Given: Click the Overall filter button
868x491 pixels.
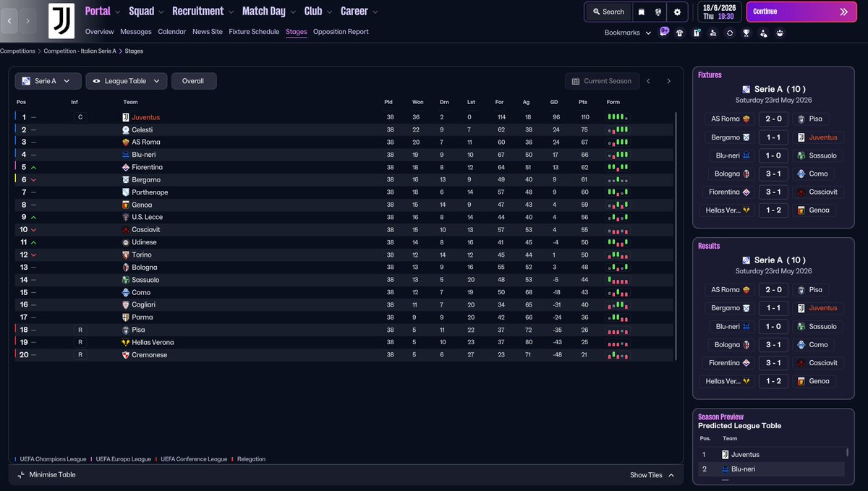Looking at the screenshot, I should coord(193,81).
